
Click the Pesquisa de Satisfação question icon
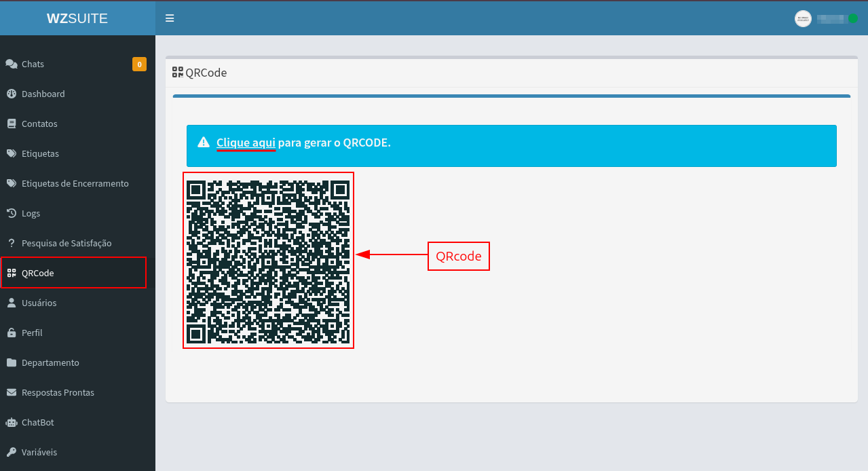click(12, 243)
